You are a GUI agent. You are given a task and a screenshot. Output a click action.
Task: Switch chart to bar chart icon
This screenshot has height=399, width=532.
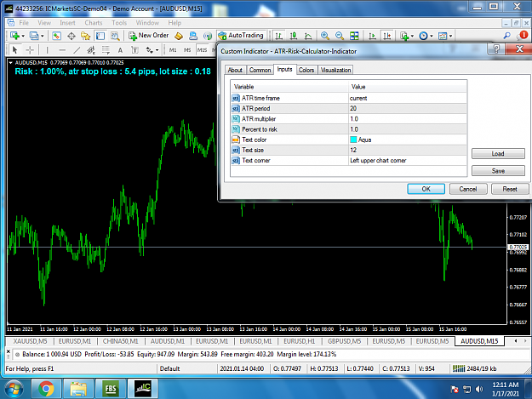(x=279, y=36)
